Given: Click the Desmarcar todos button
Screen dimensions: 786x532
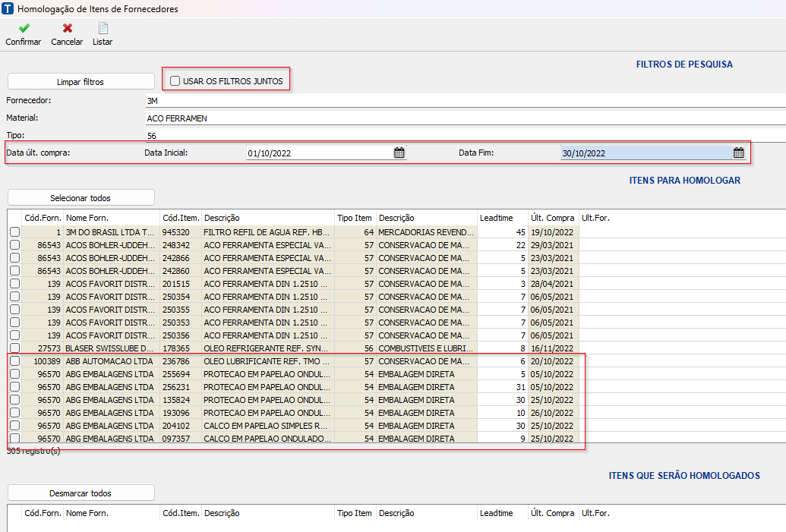Looking at the screenshot, I should 80,493.
